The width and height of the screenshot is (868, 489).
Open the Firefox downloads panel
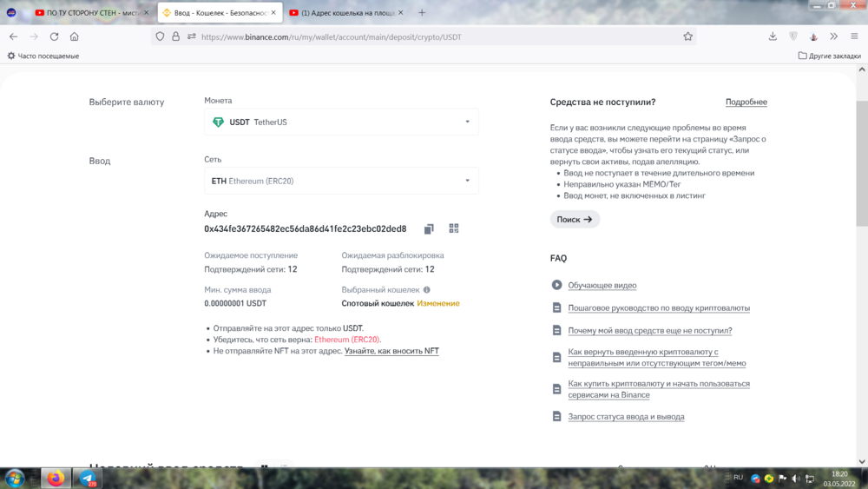[x=773, y=36]
